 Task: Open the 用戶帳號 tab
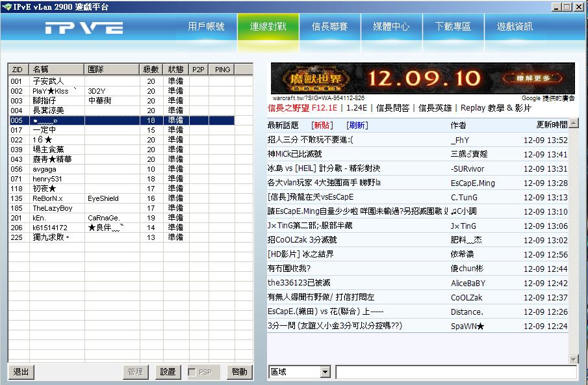pos(206,27)
